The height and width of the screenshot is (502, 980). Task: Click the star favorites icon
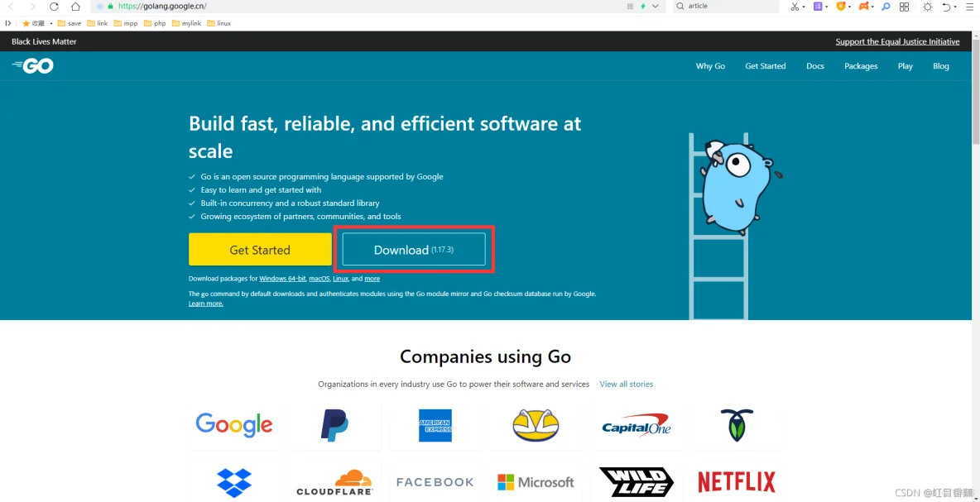click(x=26, y=23)
